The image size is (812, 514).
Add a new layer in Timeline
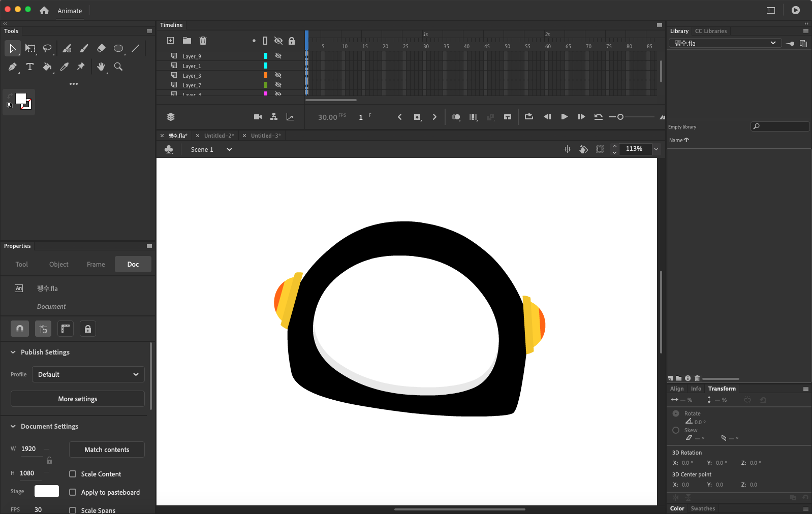coord(171,41)
